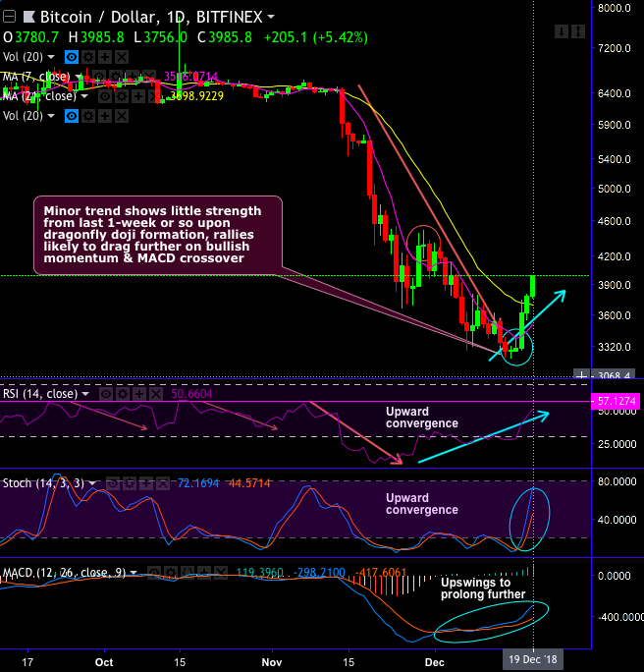Open MA (21, close) settings gear
Image resolution: width=644 pixels, height=672 pixels.
pyautogui.click(x=122, y=96)
